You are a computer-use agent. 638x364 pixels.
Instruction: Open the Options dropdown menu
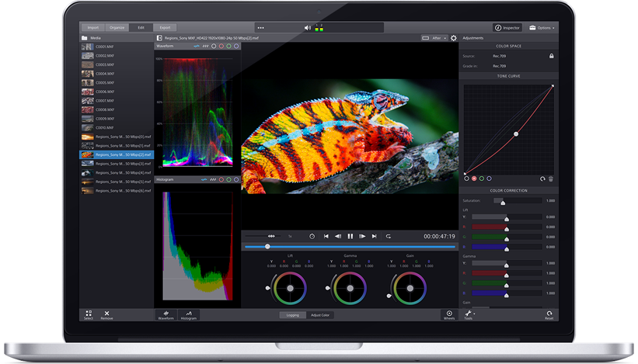(x=542, y=27)
